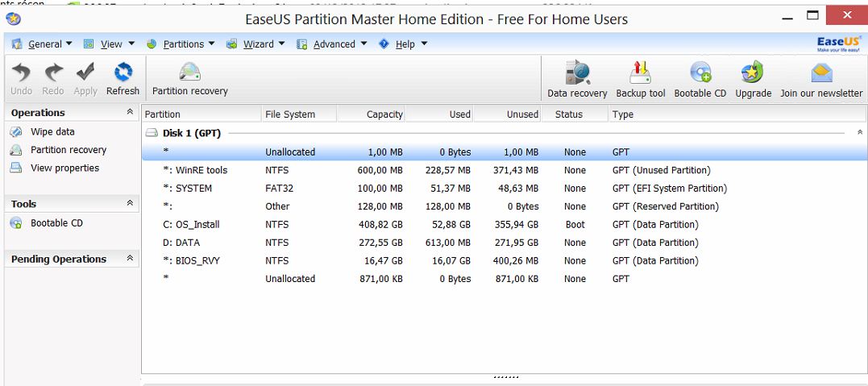Open the Partition recovery toolbar icon
Viewport: 868px width, 386px height.
click(190, 72)
